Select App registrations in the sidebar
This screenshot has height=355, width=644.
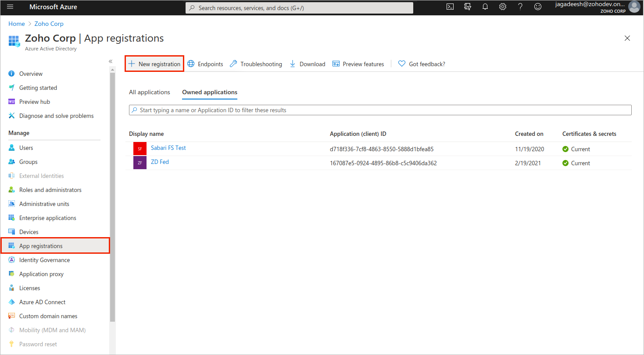[x=55, y=246]
